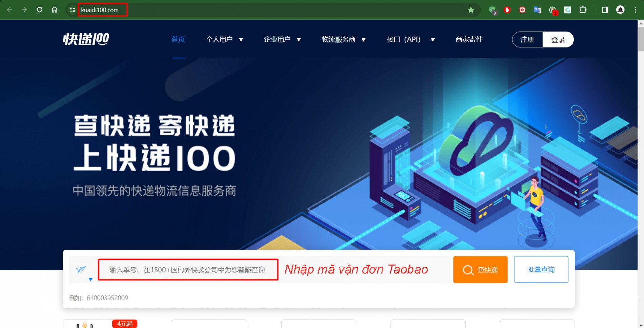644x328 pixels.
Task: Toggle the browser side panel icon
Action: pos(605,10)
